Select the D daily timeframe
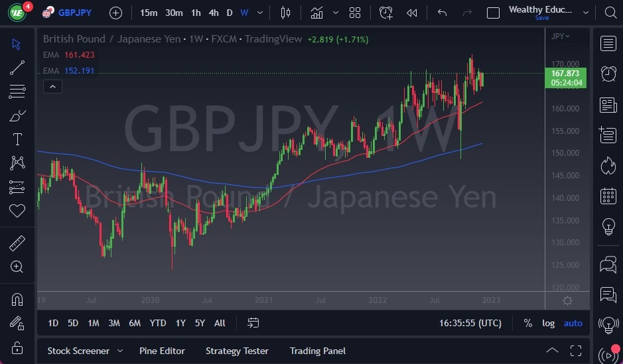623x364 pixels. (230, 13)
